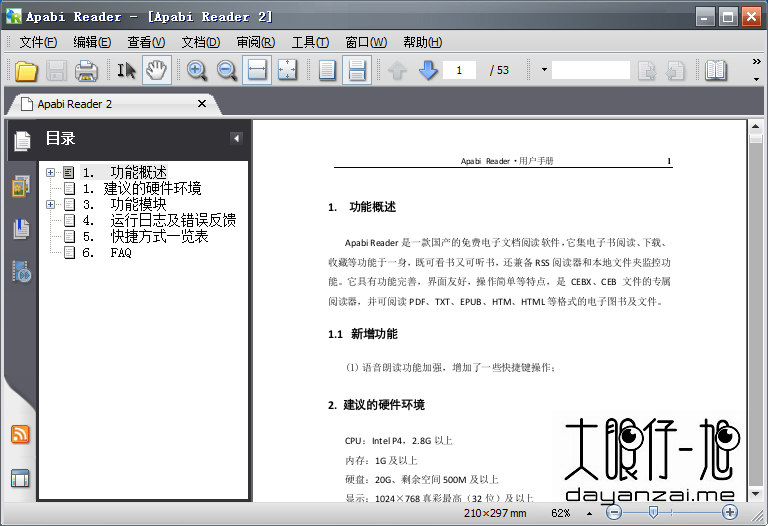Open the media sidebar panel icon
This screenshot has height=526, width=768.
22,272
